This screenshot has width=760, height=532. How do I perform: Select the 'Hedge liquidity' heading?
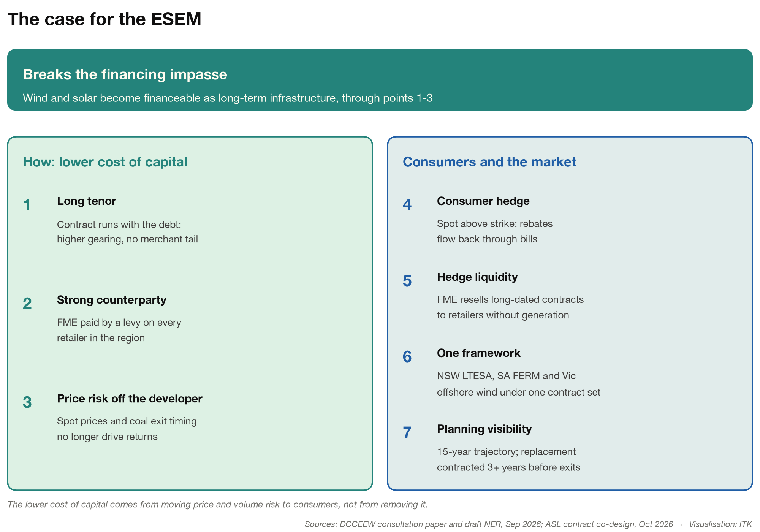477,277
